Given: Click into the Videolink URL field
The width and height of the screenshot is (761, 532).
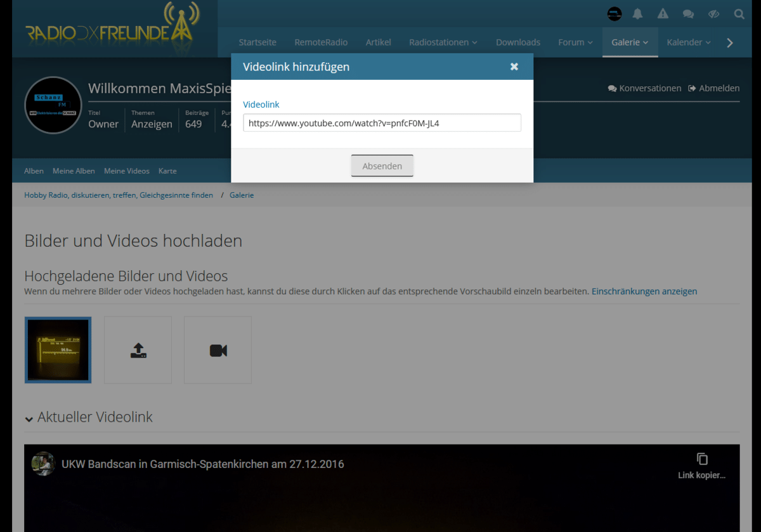Looking at the screenshot, I should pyautogui.click(x=382, y=123).
